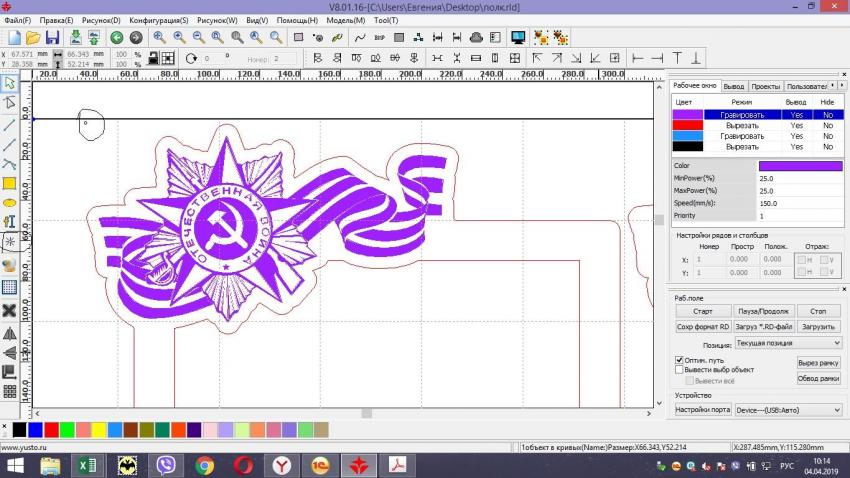Enable the Вывести выбр объект checkbox

tap(680, 370)
